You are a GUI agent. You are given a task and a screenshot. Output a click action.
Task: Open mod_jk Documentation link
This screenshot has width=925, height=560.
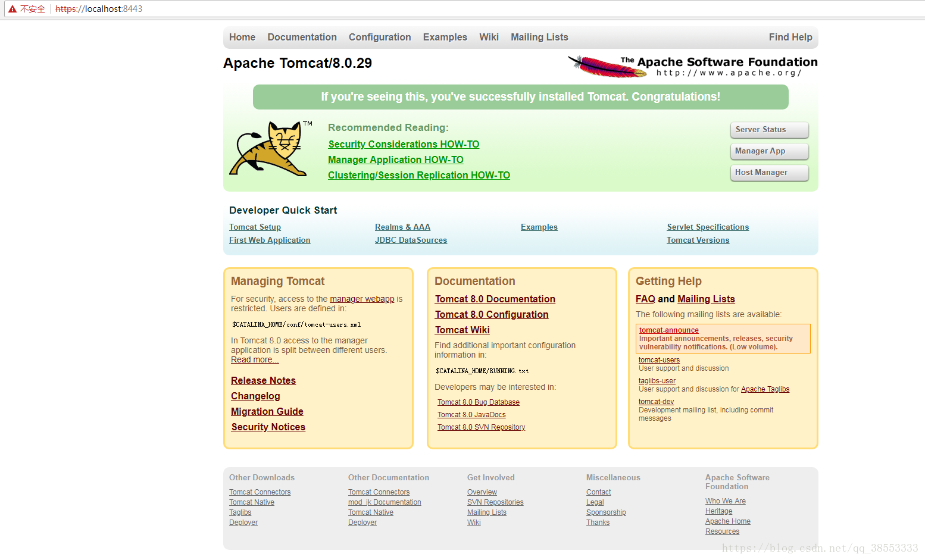click(385, 502)
